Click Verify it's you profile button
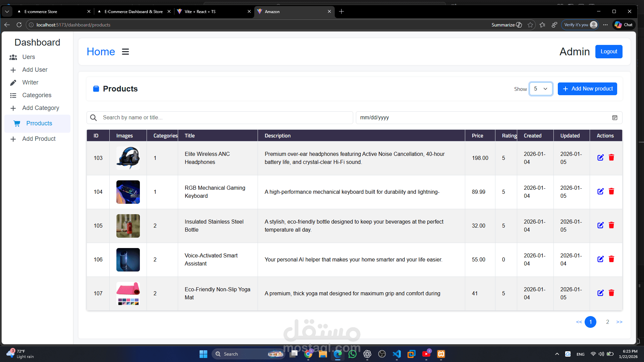The width and height of the screenshot is (644, 362). (x=580, y=25)
